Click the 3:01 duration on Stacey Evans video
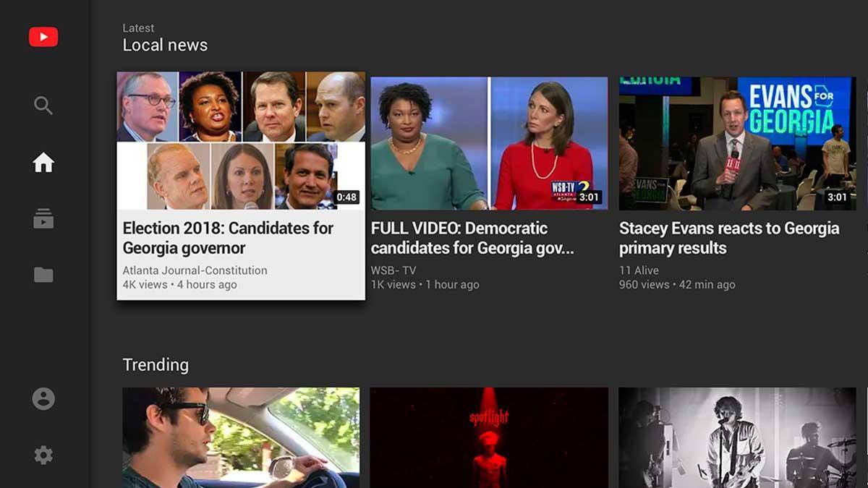The width and height of the screenshot is (868, 488). tap(837, 197)
